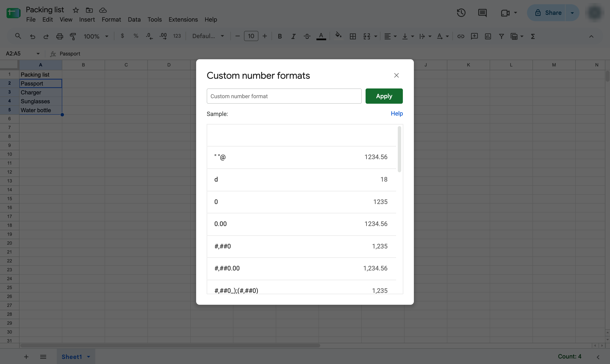Click the Add sheet plus button
Viewport: 610px width, 364px height.
(26, 357)
